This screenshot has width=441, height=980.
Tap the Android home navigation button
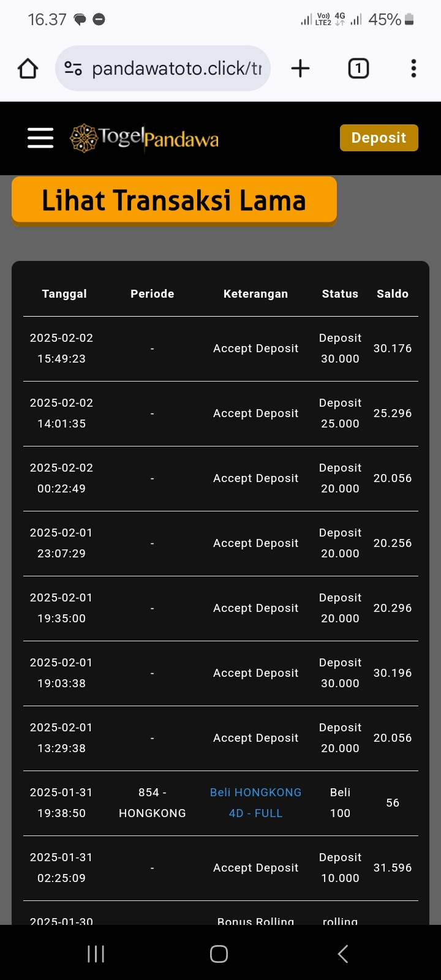coord(219,954)
